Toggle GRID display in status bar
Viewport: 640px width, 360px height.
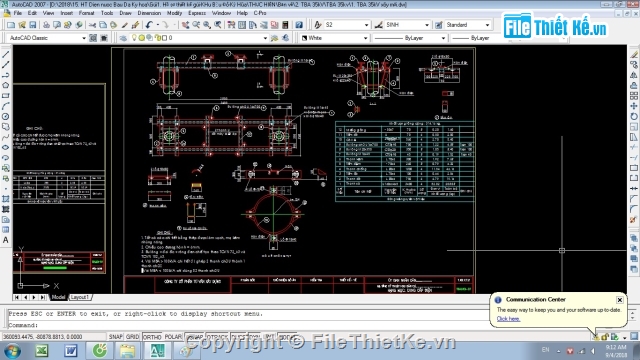[132, 337]
